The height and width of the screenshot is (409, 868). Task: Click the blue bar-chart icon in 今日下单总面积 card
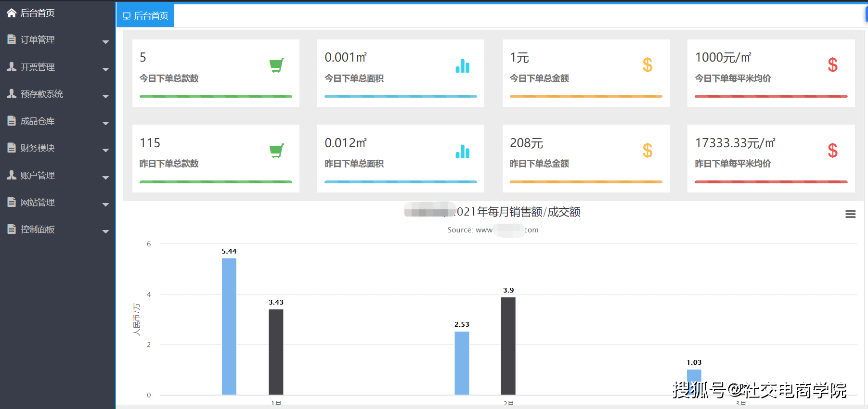pos(462,66)
